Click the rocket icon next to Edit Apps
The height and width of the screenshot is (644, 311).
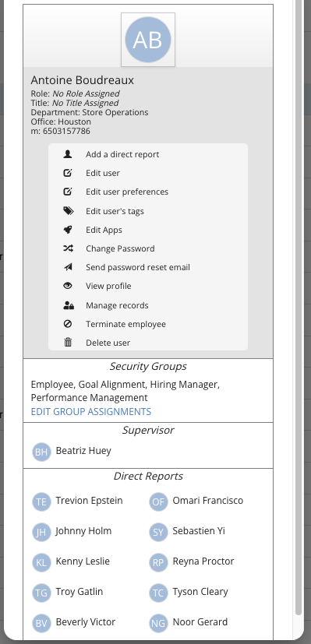pyautogui.click(x=68, y=230)
